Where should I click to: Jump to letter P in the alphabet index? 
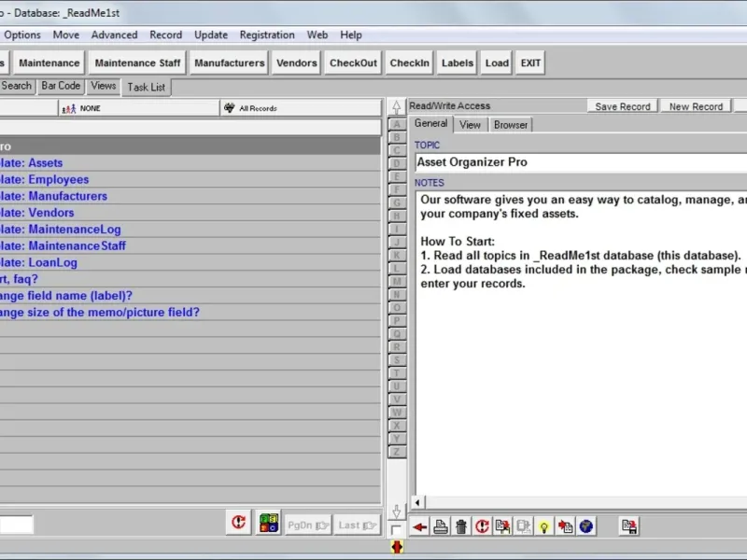point(397,321)
